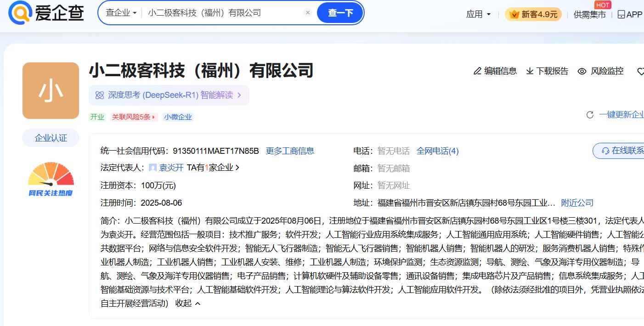This screenshot has width=644, height=326.
Task: Open 全网电话(4) link
Action: coord(437,151)
